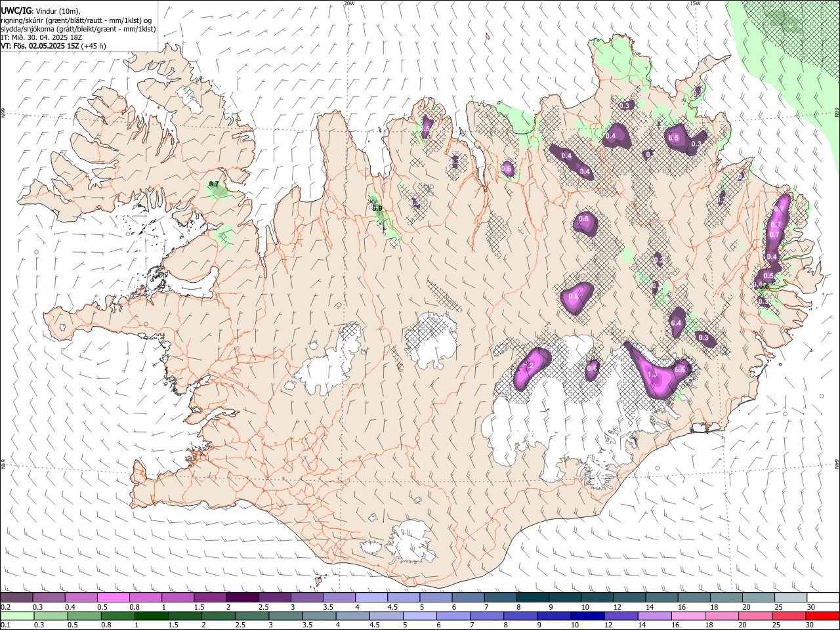Viewport: 840px width, 630px height.
Task: Select the 'rigning/skúrir' legend description line
Action: coord(76,20)
